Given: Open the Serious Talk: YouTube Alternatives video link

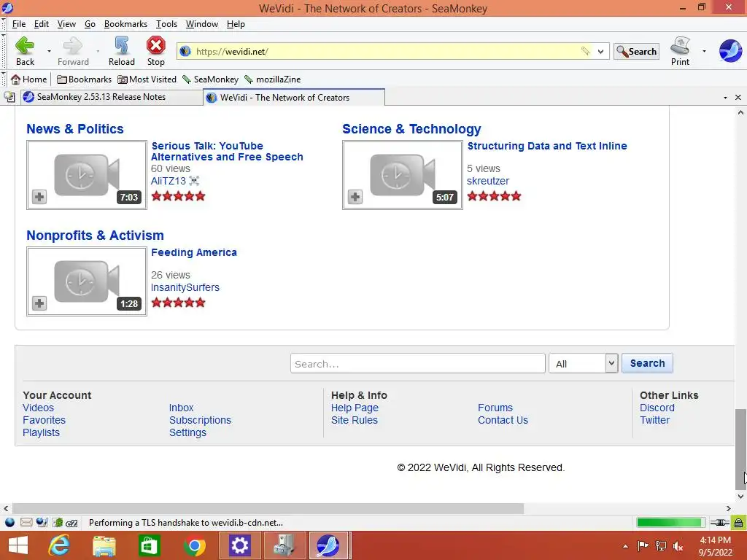Looking at the screenshot, I should point(227,152).
